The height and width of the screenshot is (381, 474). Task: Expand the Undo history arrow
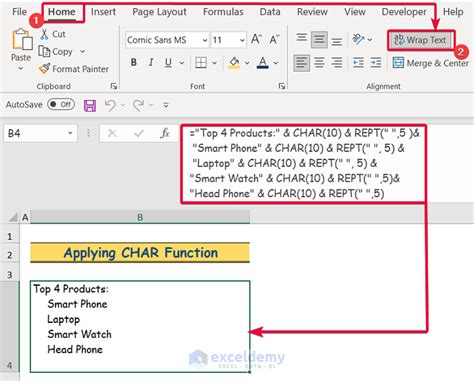(x=123, y=106)
